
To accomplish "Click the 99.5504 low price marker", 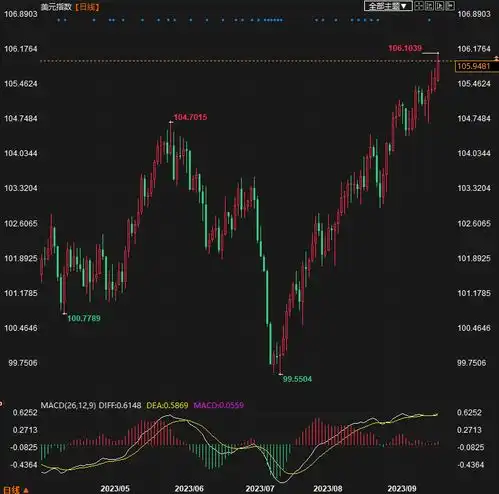I will [297, 379].
